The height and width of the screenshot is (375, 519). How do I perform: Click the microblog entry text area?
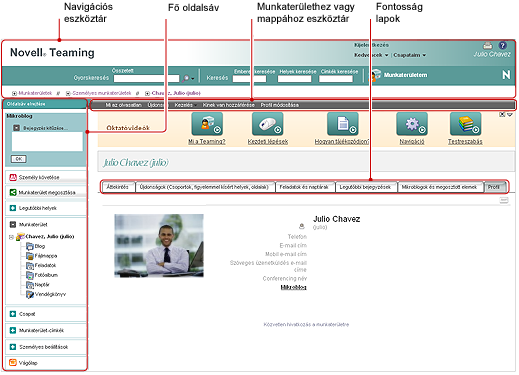[x=47, y=142]
